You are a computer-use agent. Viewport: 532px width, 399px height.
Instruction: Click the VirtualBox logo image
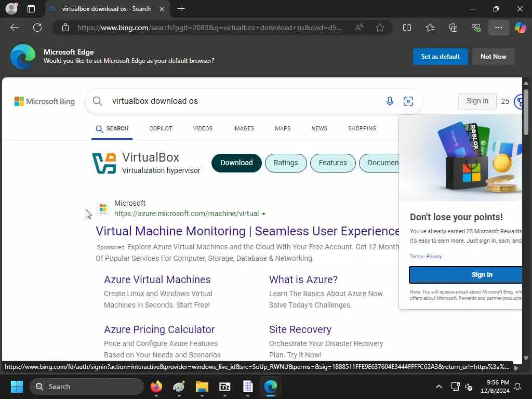[104, 163]
